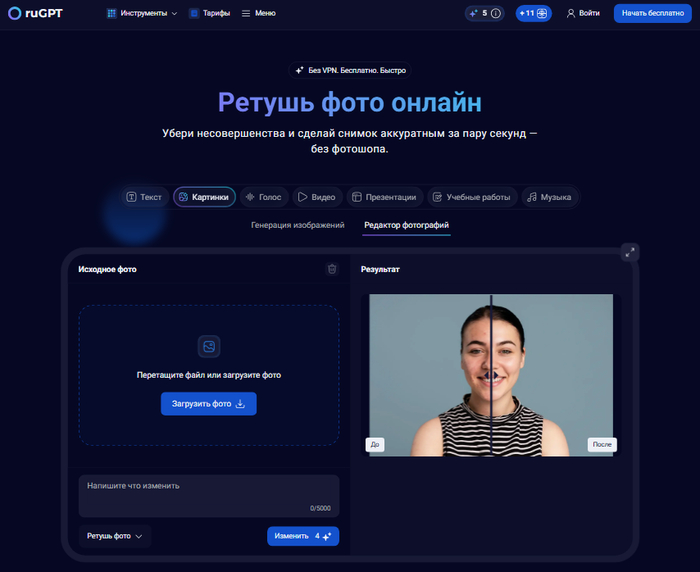Click the expand fullscreen icon on editor panel
This screenshot has width=700, height=572.
pyautogui.click(x=629, y=252)
